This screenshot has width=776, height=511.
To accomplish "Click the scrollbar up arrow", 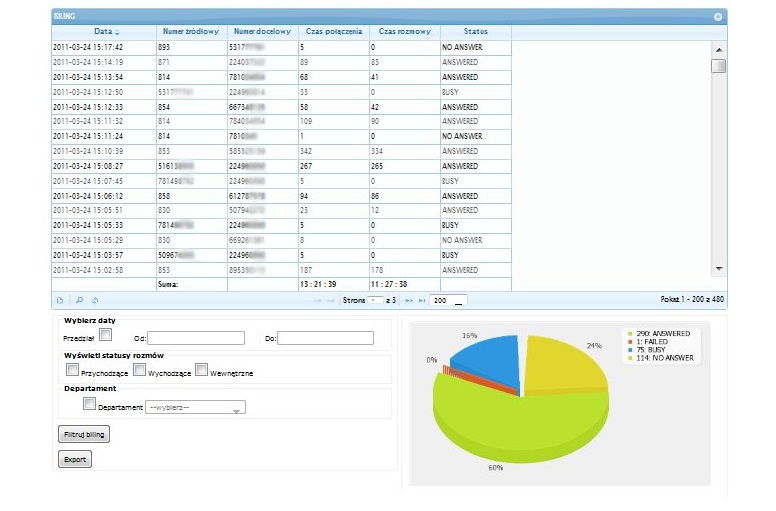I will 719,50.
